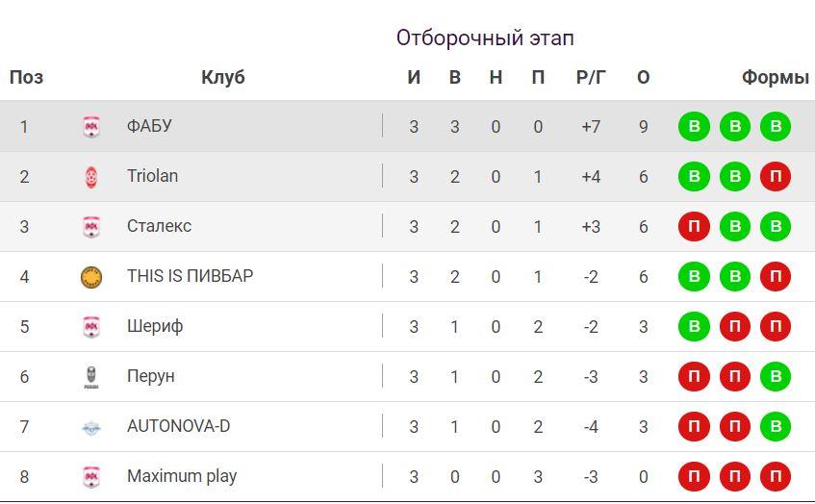Click the Отборочный этап stage title
This screenshot has width=815, height=504.
485,38
